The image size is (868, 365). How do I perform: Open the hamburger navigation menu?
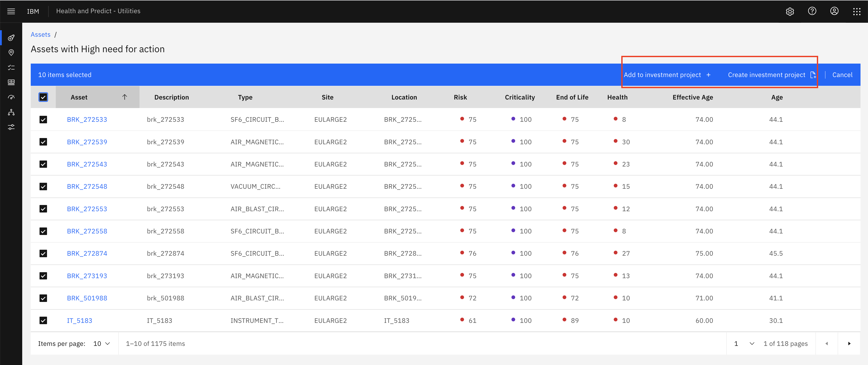tap(11, 11)
